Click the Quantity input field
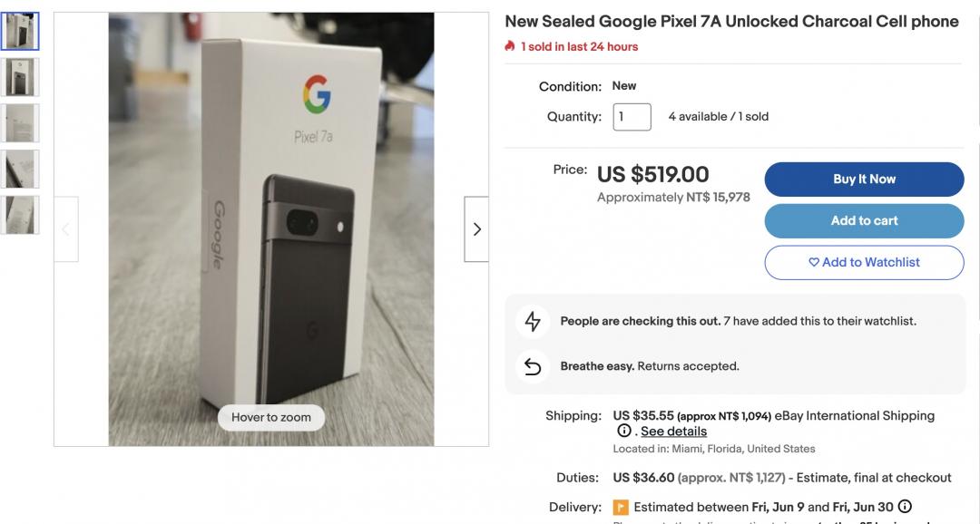Image resolution: width=980 pixels, height=524 pixels. [x=632, y=117]
